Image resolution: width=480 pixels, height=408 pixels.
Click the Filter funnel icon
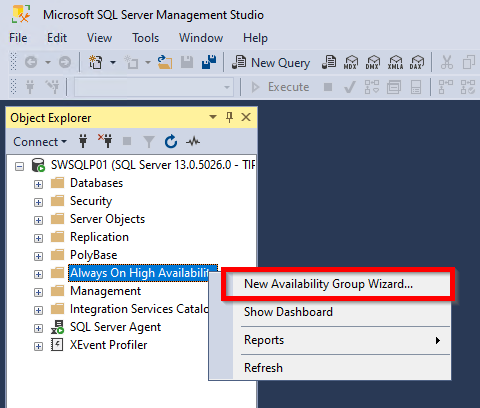click(x=149, y=142)
